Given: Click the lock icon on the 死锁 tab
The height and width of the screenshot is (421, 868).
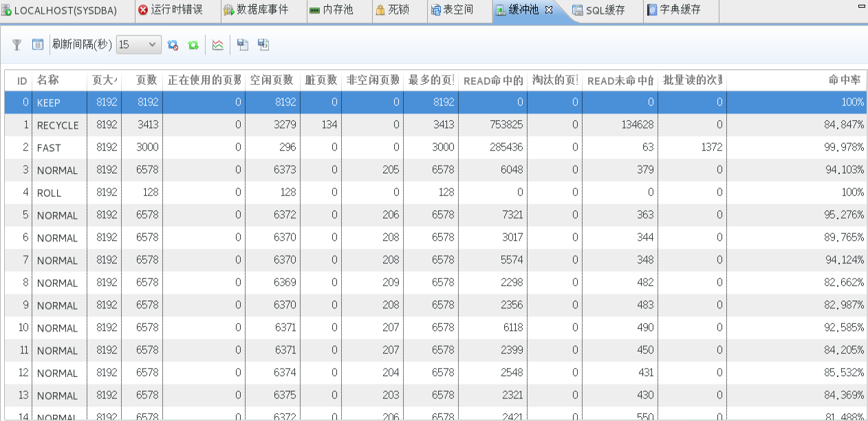Looking at the screenshot, I should point(382,10).
